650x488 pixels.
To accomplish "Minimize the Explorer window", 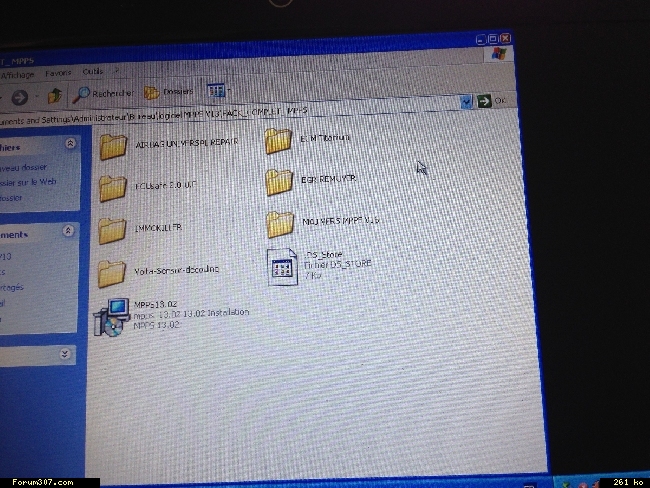I will point(481,40).
